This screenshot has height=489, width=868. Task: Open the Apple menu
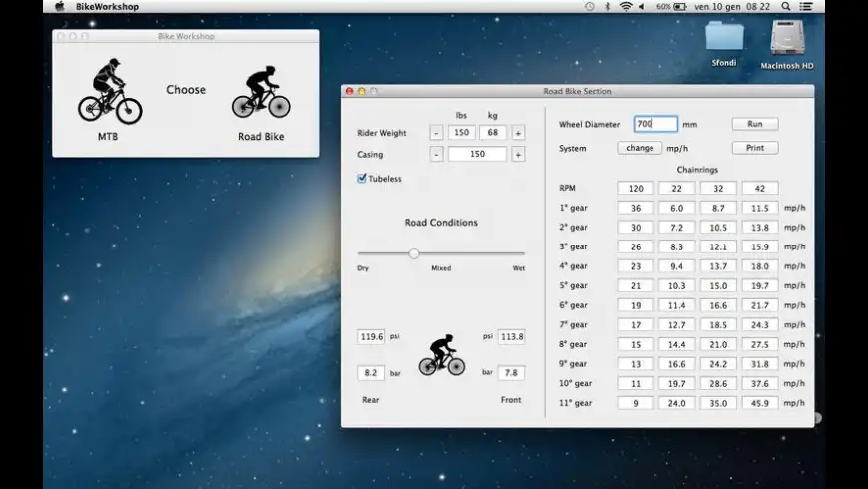(59, 6)
